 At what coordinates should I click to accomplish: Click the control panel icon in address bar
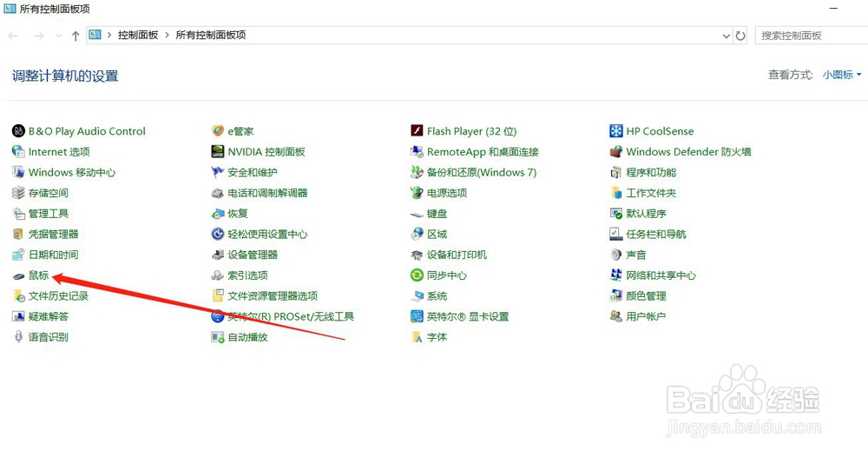pos(95,35)
